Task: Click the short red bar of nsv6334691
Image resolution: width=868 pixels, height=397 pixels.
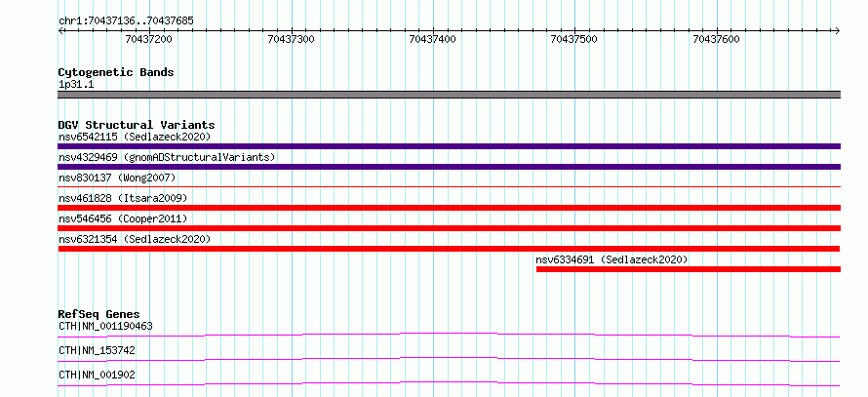Action: (689, 269)
